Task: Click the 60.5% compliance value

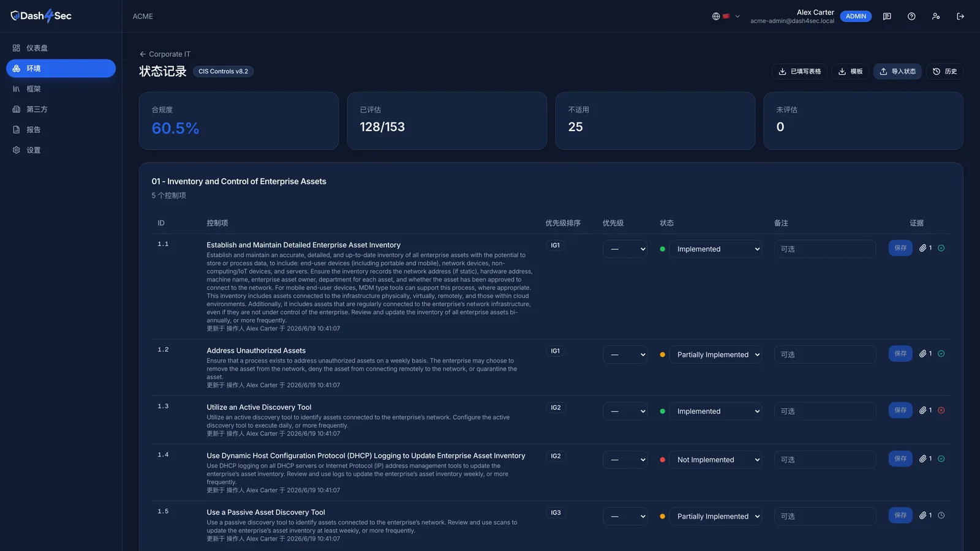Action: 175,129
